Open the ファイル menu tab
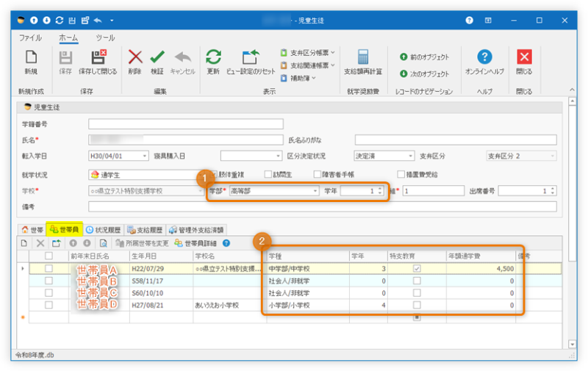 30,38
